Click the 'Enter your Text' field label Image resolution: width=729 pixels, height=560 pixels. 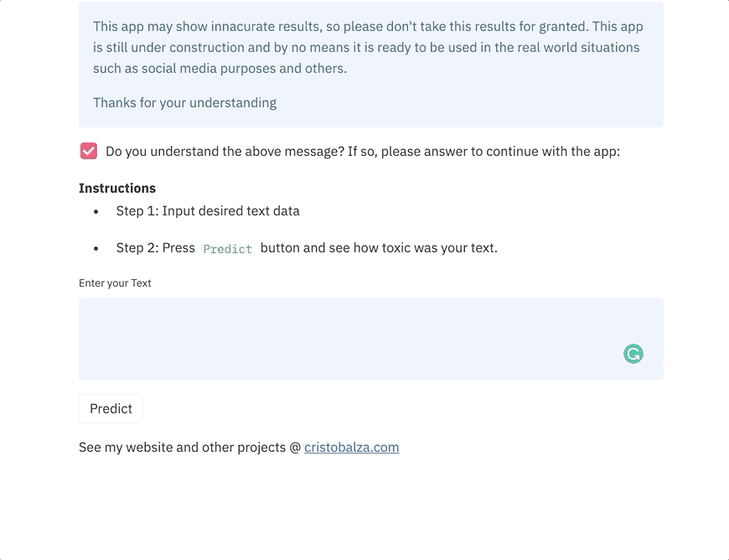click(x=115, y=283)
